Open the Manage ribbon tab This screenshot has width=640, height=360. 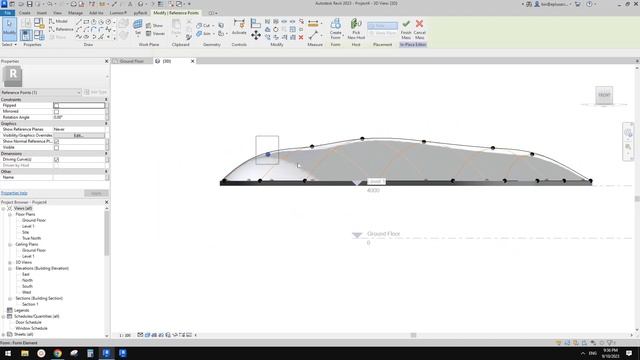tap(75, 13)
